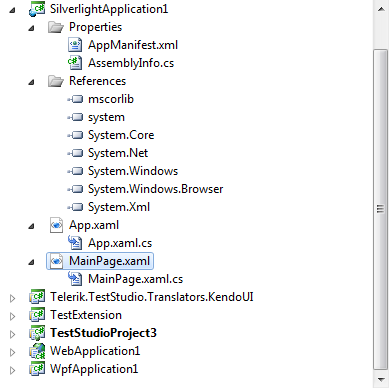Click the MainPage.xaml file icon

pos(56,261)
